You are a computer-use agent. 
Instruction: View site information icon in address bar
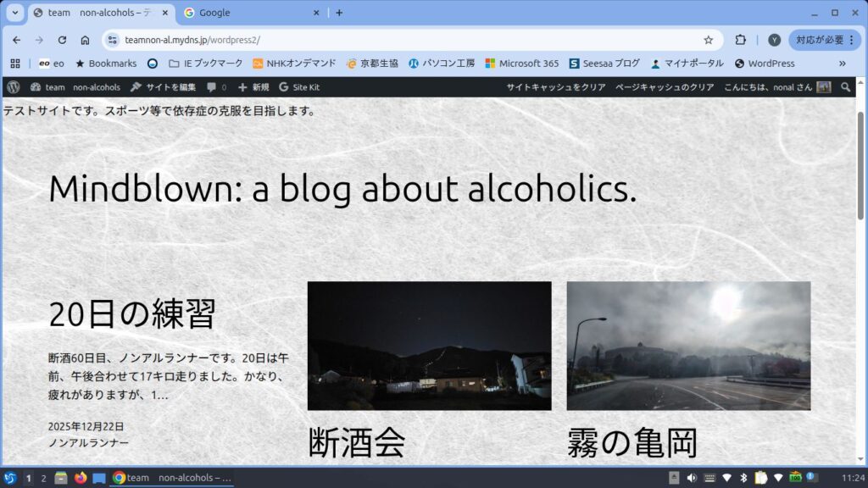click(112, 40)
